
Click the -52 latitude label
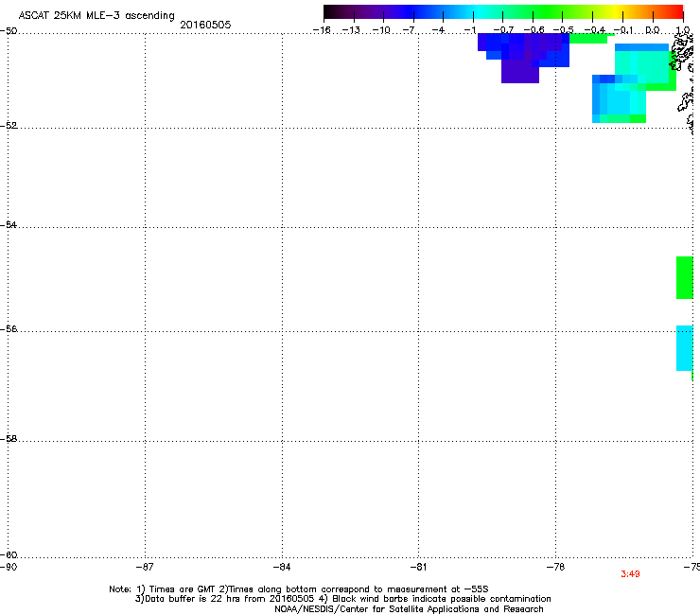(9, 126)
